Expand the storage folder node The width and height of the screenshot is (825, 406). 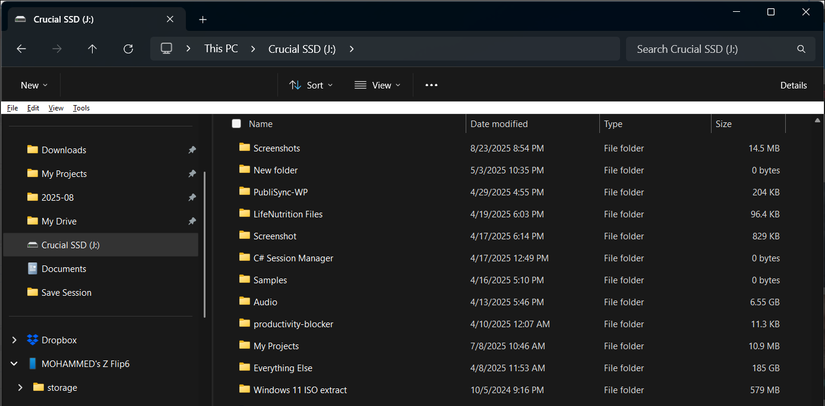click(20, 387)
